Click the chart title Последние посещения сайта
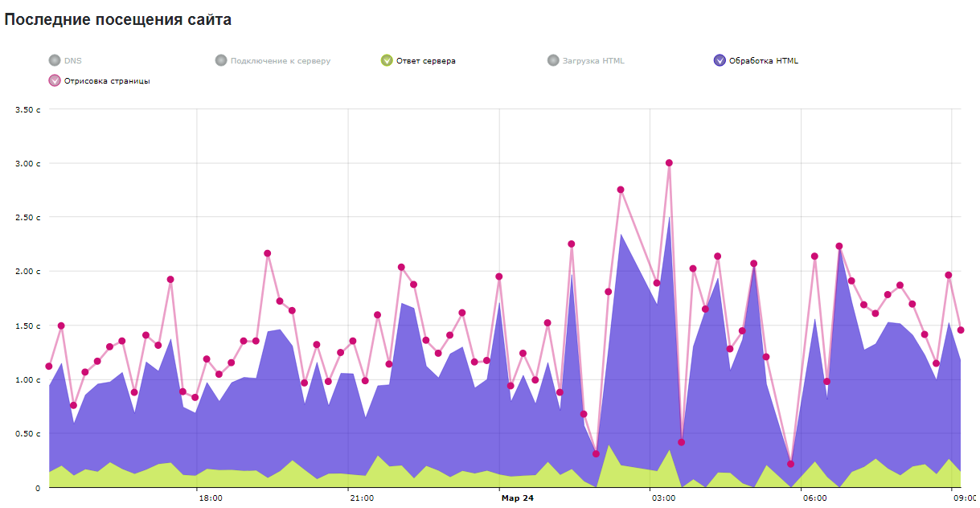The width and height of the screenshot is (980, 508). [118, 20]
